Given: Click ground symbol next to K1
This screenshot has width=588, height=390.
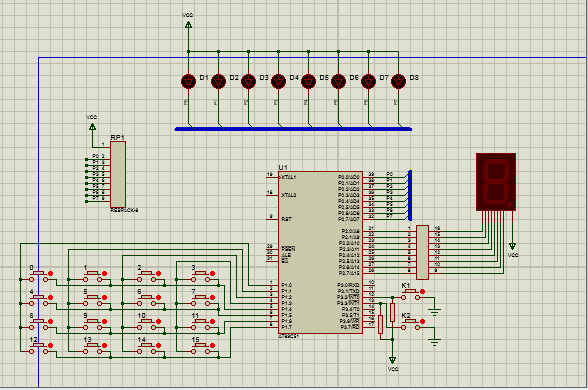Looking at the screenshot, I should point(434,312).
